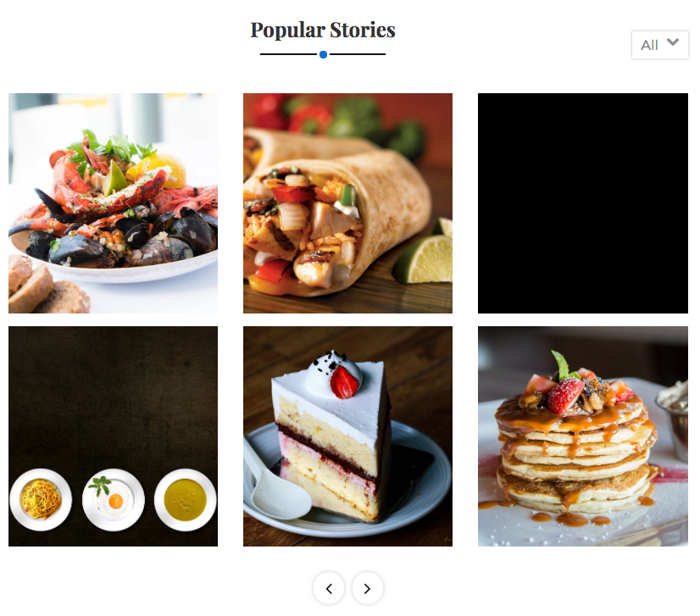Show next stories with right arrow
700x616 pixels.
(x=368, y=588)
